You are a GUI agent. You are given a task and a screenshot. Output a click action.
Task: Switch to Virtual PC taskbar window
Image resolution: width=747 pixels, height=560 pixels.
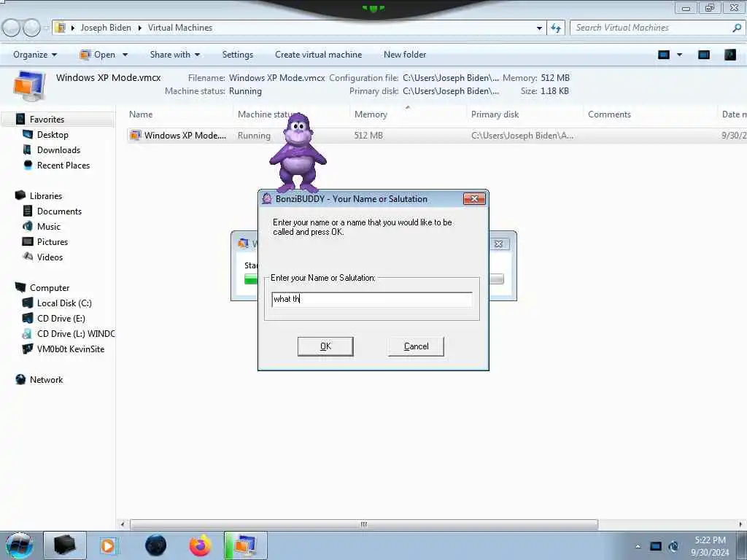[246, 545]
